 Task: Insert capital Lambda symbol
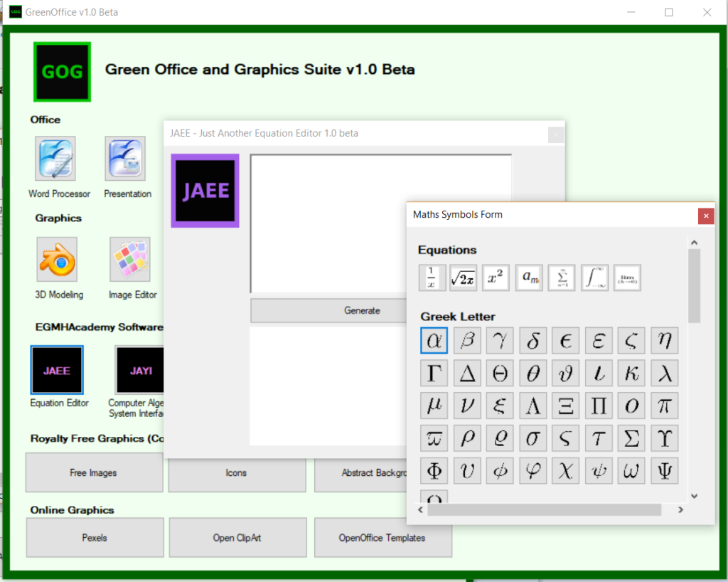tap(532, 406)
